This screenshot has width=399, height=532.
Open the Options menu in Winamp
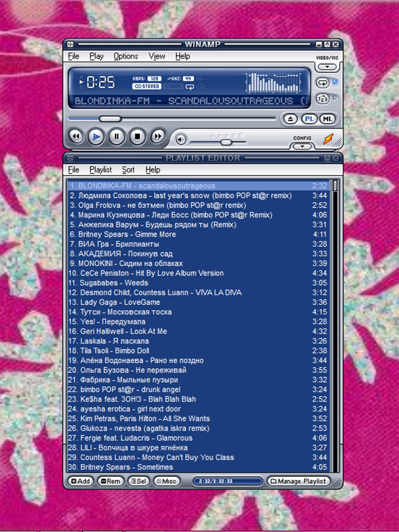coord(125,56)
